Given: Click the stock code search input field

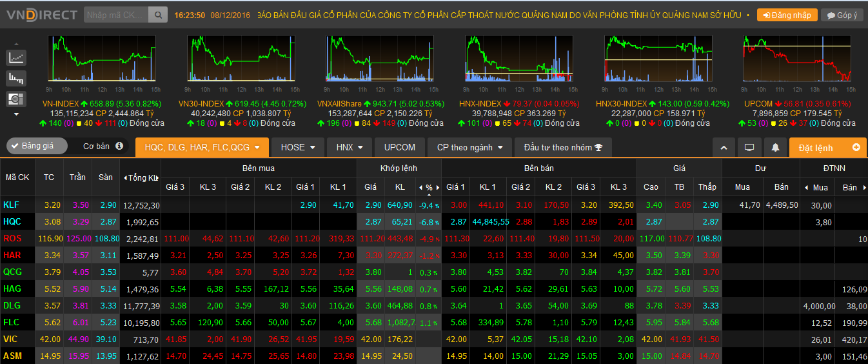Looking at the screenshot, I should coord(116,15).
